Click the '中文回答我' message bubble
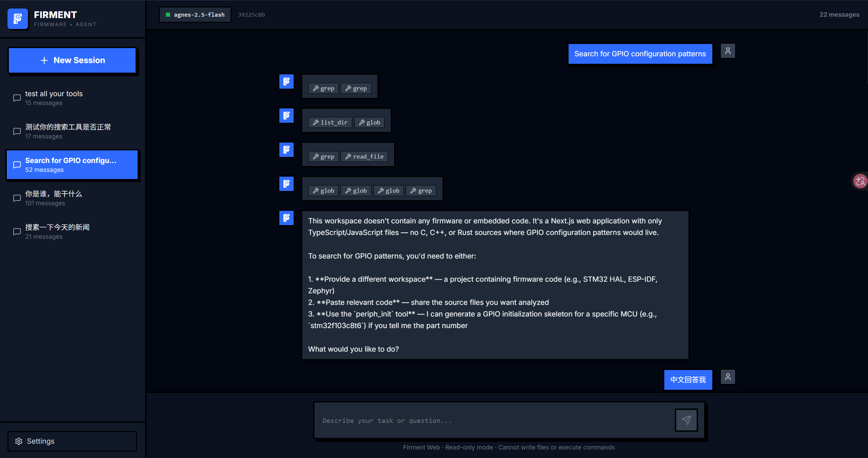This screenshot has width=868, height=458. click(x=688, y=380)
